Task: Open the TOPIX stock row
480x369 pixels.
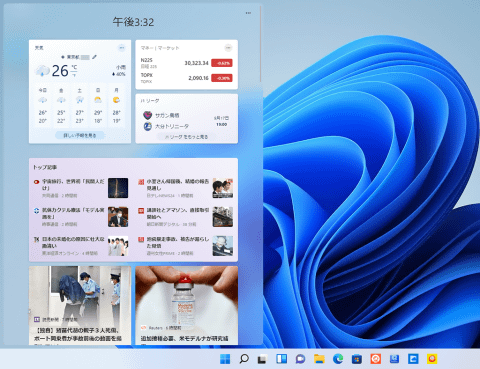Action: 186,78
